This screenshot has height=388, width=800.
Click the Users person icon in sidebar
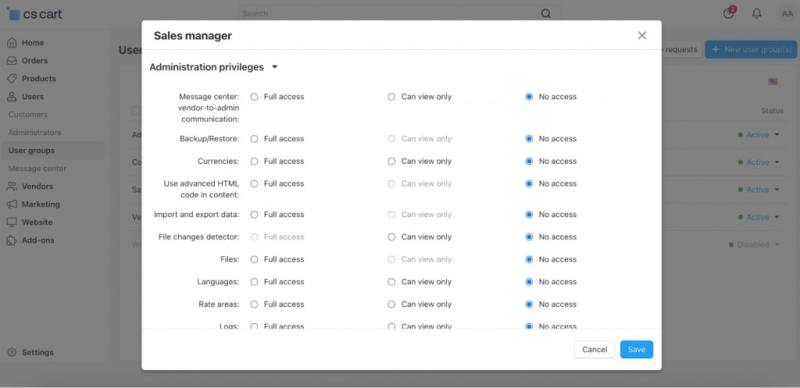(12, 96)
